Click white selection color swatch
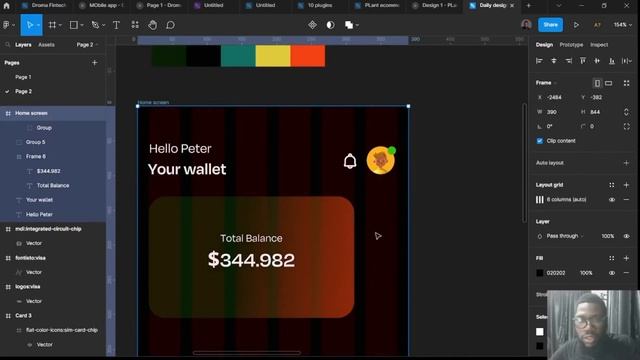Viewport: 640px width, 360px height. pos(540,331)
